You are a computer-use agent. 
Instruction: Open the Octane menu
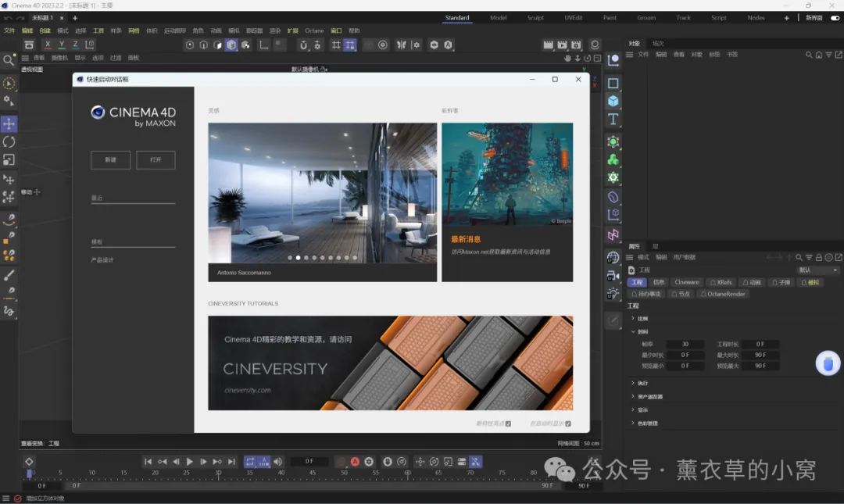[314, 30]
